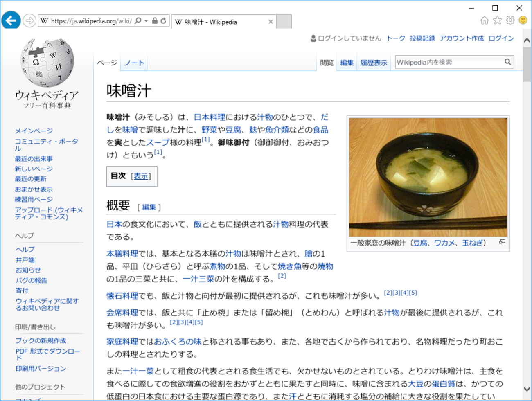Click the browser back arrow button
Screen dimensions: 532x401
point(11,20)
